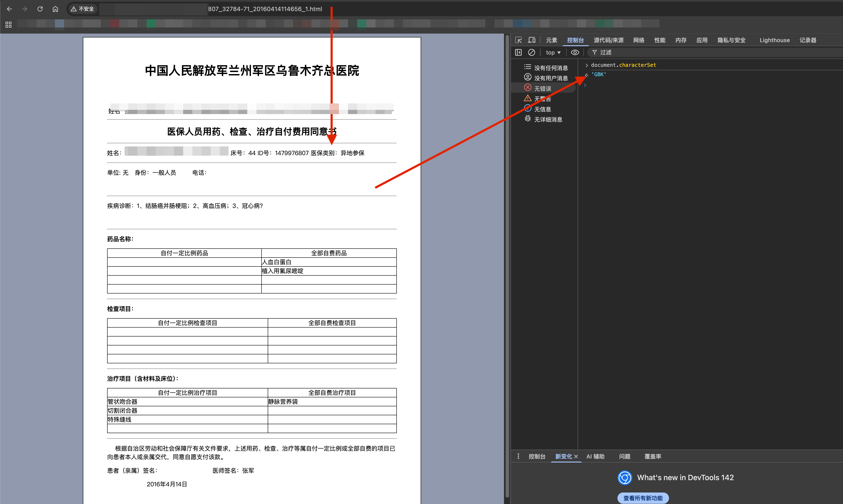Screen dimensions: 843x504
Task: Create a live expression via the eye icon
Action: (x=575, y=52)
